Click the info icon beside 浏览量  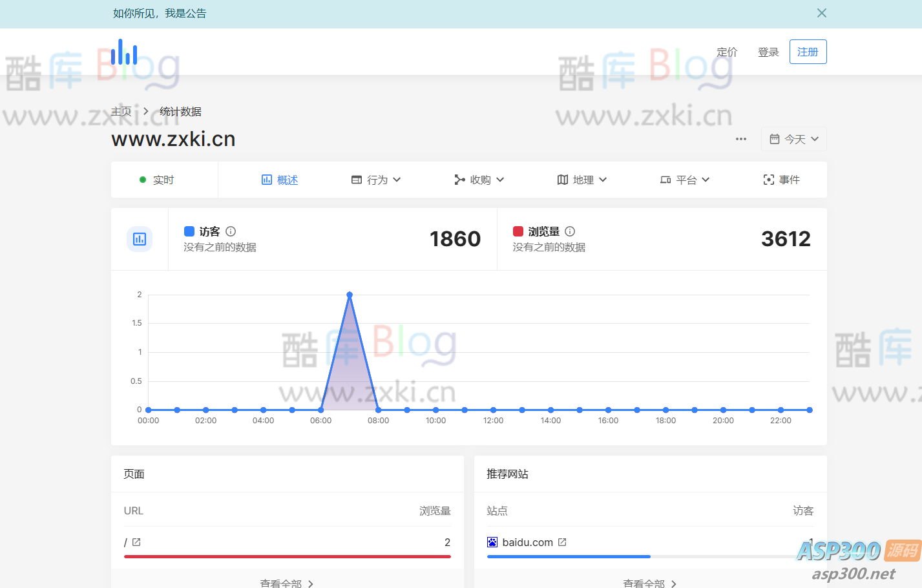pyautogui.click(x=569, y=231)
